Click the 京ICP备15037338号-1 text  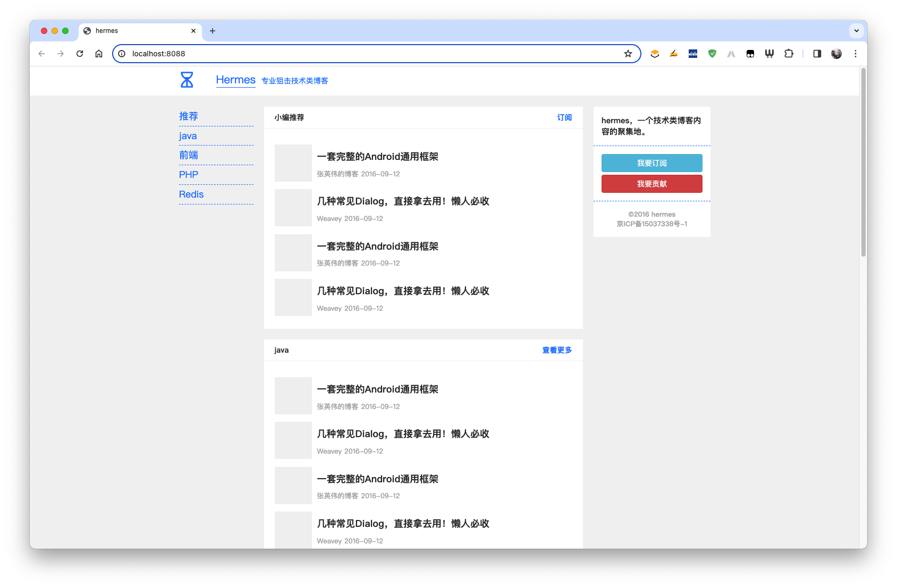click(652, 224)
